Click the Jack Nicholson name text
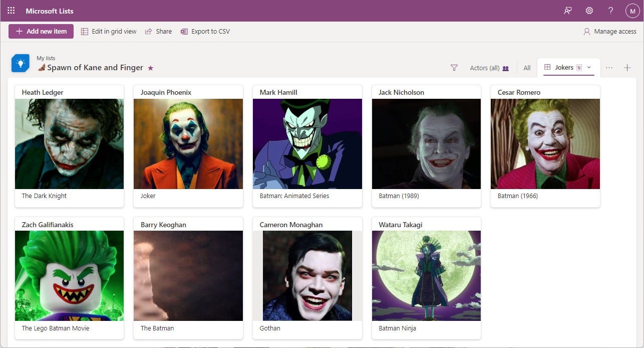The image size is (644, 348). pos(401,92)
